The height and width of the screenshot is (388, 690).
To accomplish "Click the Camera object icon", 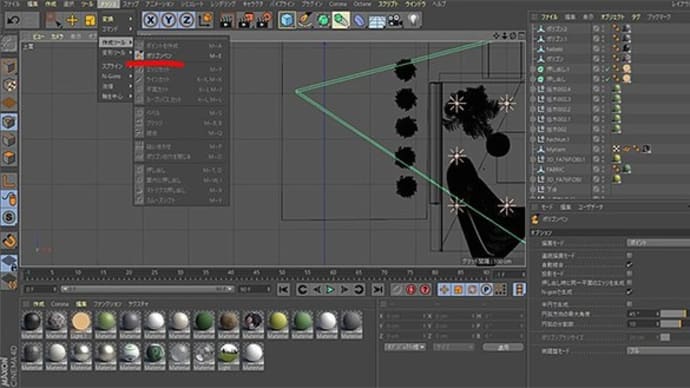I will coord(395,20).
